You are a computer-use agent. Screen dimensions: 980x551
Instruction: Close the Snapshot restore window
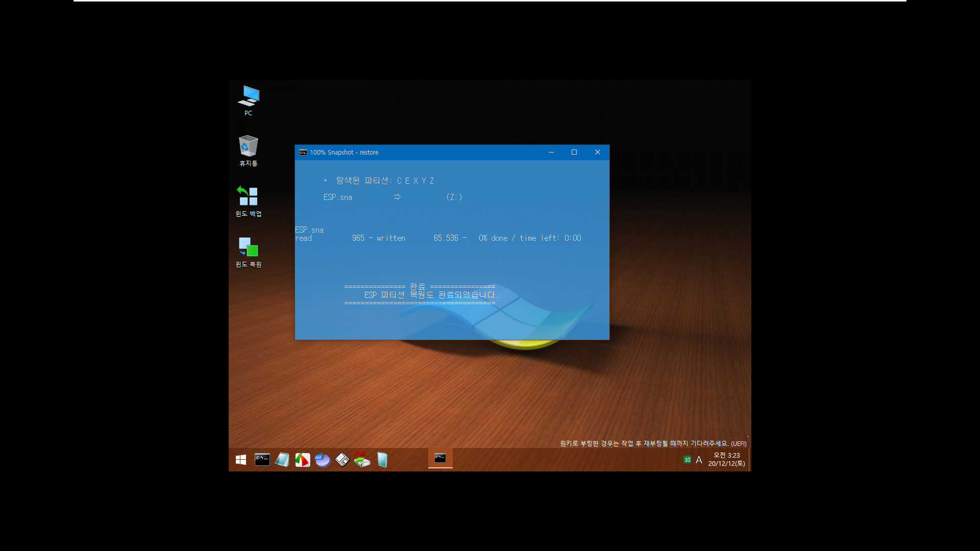(598, 153)
